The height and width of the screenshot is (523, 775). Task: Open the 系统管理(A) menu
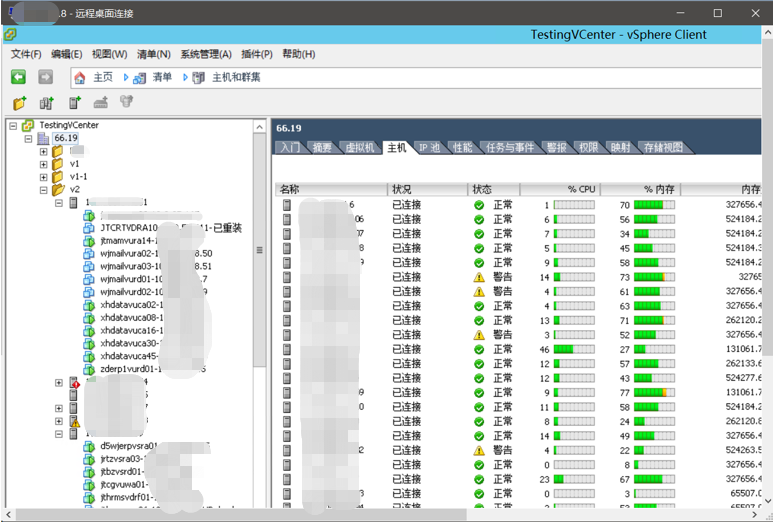(206, 54)
